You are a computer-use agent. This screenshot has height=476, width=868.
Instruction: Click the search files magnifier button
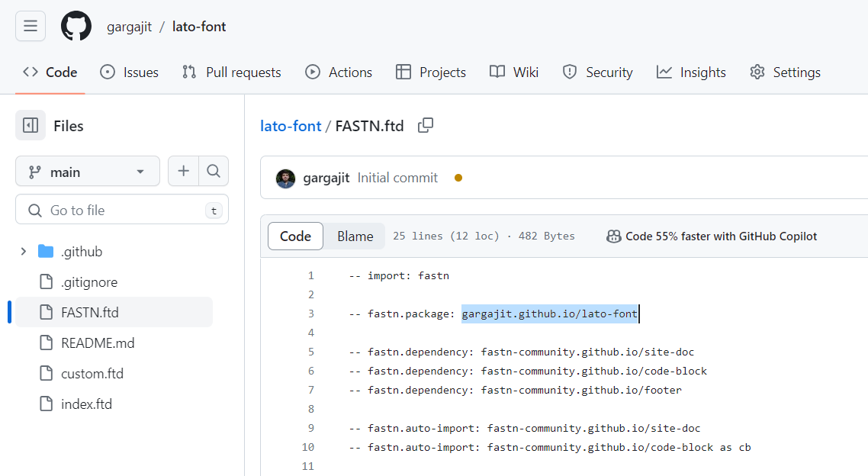[x=214, y=171]
